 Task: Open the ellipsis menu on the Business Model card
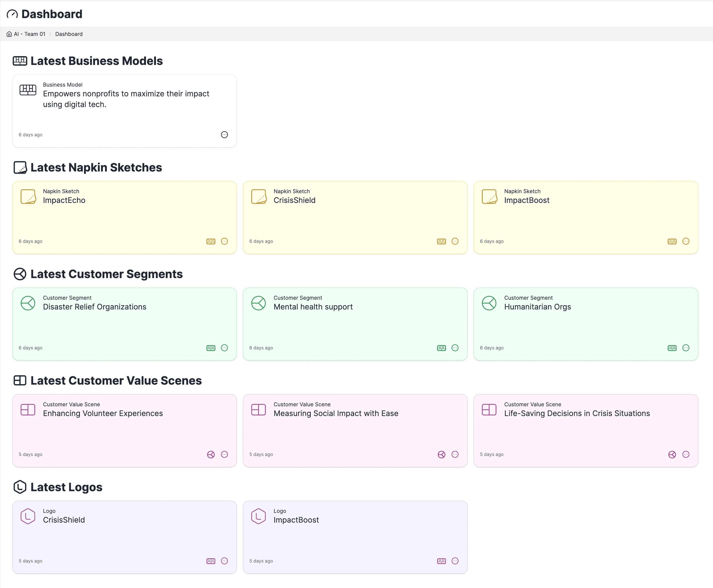coord(224,134)
